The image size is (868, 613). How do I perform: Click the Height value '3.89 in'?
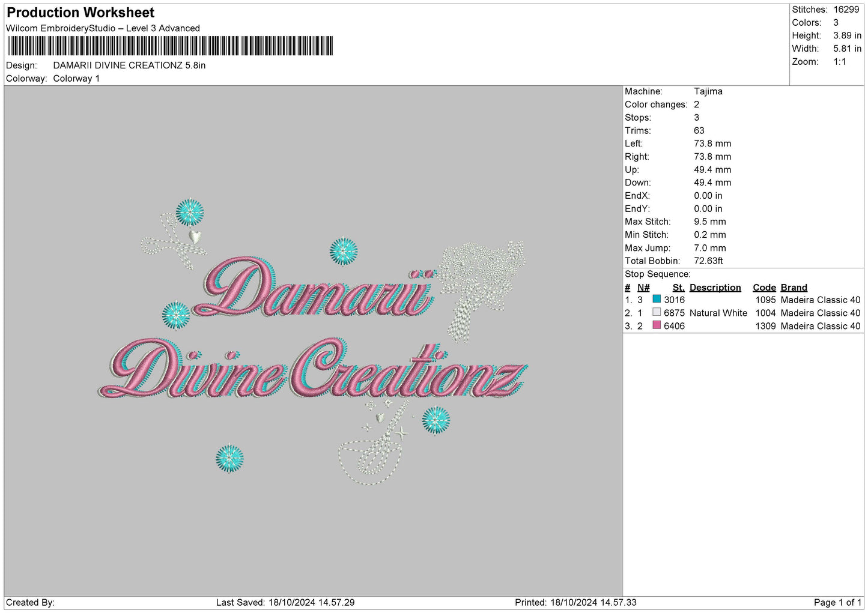click(x=847, y=35)
